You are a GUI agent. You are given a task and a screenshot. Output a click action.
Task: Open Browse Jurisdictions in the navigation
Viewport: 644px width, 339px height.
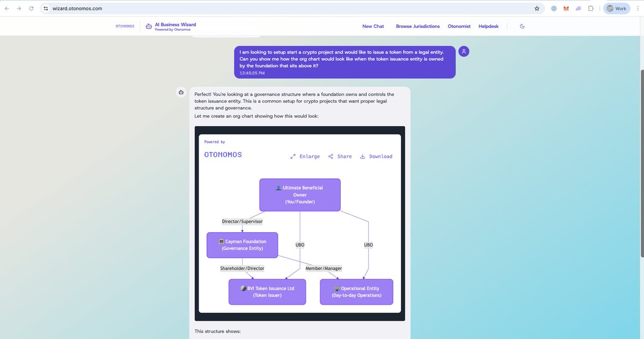(x=418, y=26)
